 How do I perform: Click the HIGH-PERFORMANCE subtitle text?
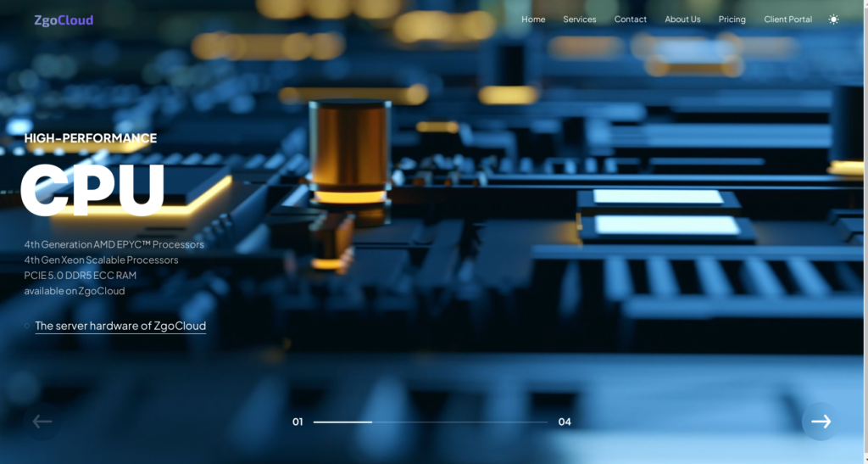coord(90,138)
